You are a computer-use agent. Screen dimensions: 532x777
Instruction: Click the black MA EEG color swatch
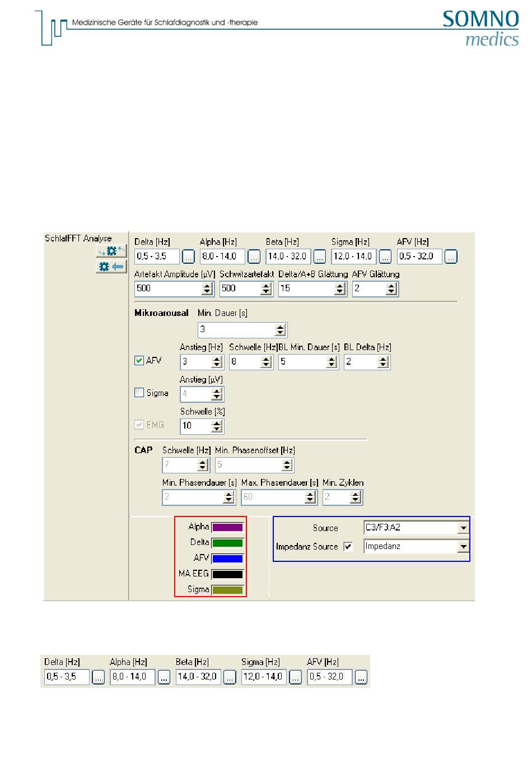(x=227, y=574)
